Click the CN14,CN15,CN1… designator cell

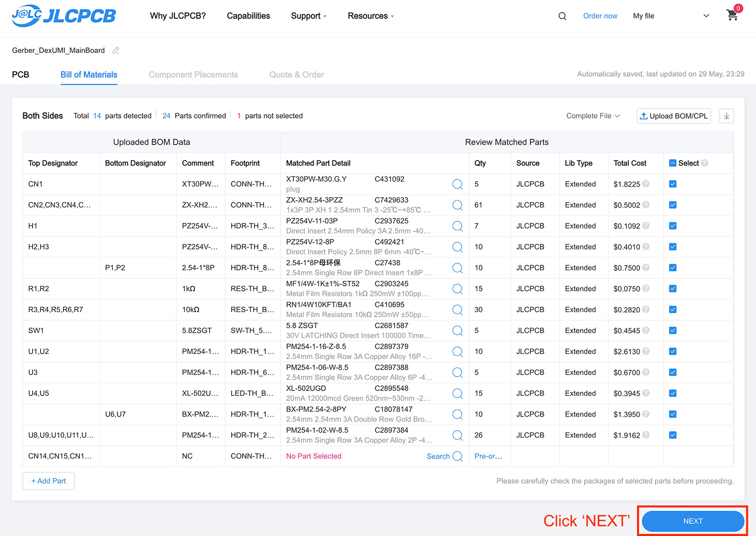pos(60,456)
